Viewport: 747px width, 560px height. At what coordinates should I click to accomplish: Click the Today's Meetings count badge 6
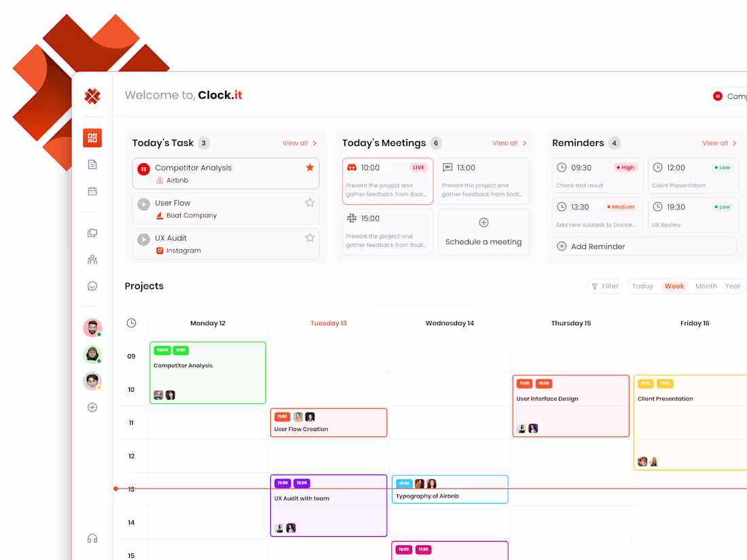coord(435,143)
